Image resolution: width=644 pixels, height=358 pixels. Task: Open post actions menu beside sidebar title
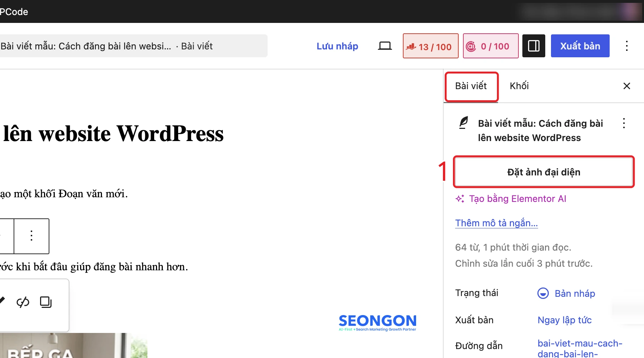click(624, 124)
